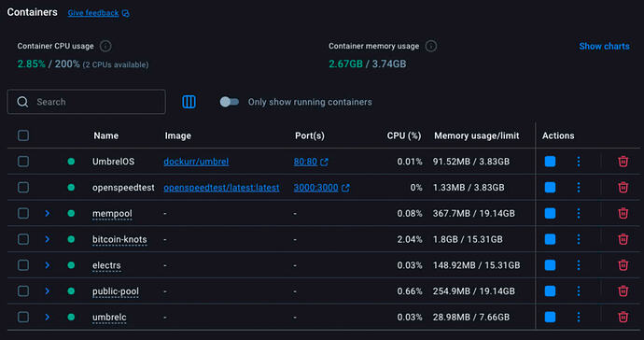Stop the UmbrelOS container
This screenshot has width=644, height=340.
(x=550, y=162)
